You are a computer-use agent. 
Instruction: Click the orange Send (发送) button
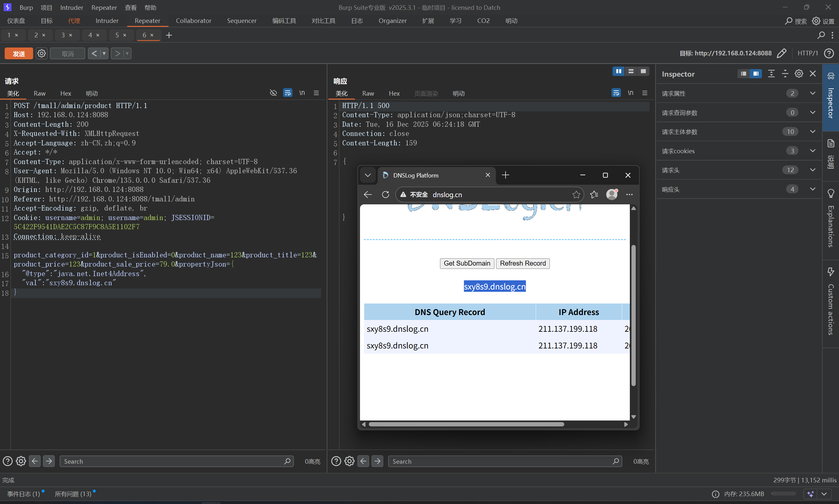tap(19, 54)
